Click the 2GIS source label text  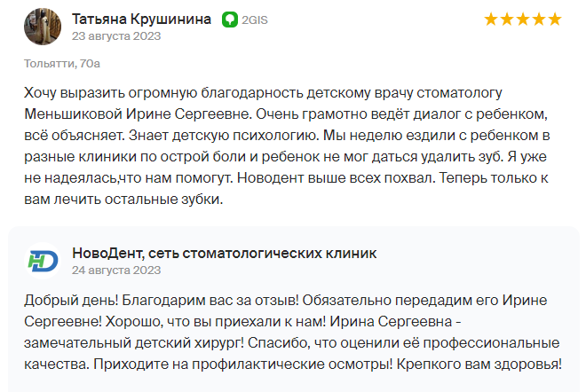255,20
